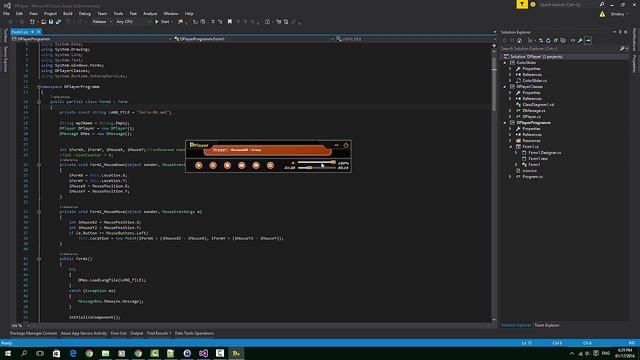
Task: Click Play button in DPlayer window
Action: (199, 165)
